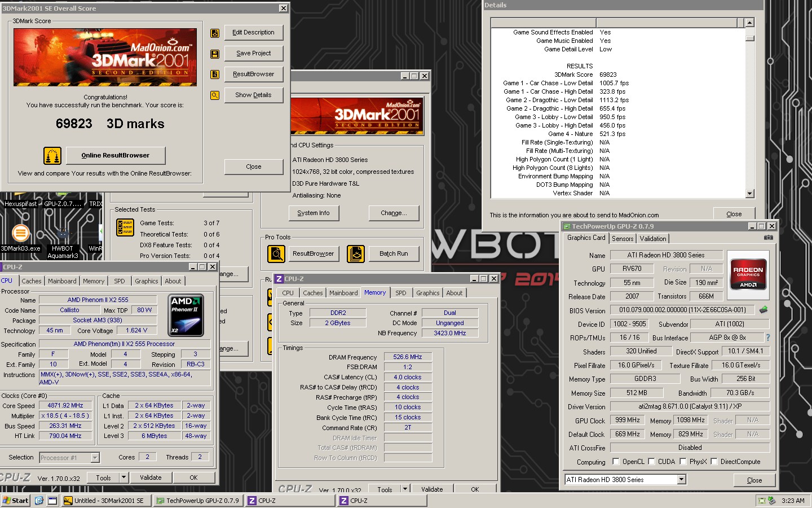Open the GPU selection dropdown in GPU-Z

pos(681,480)
